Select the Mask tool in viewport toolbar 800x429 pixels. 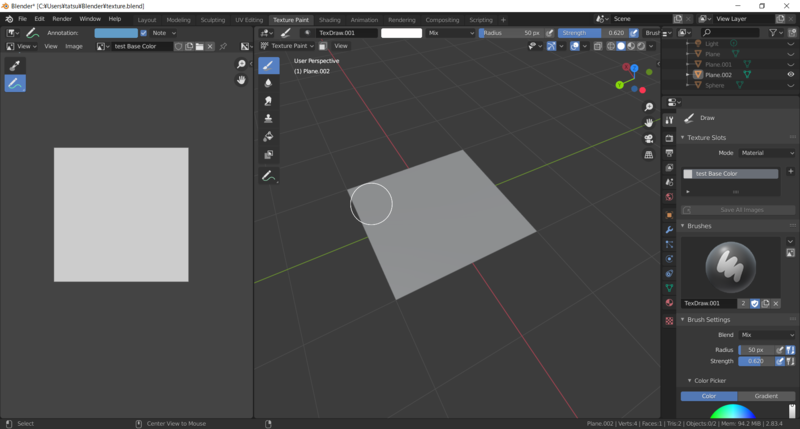(268, 155)
